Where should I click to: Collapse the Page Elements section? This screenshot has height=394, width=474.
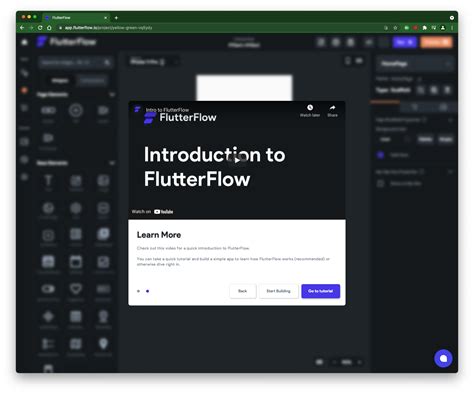112,95
